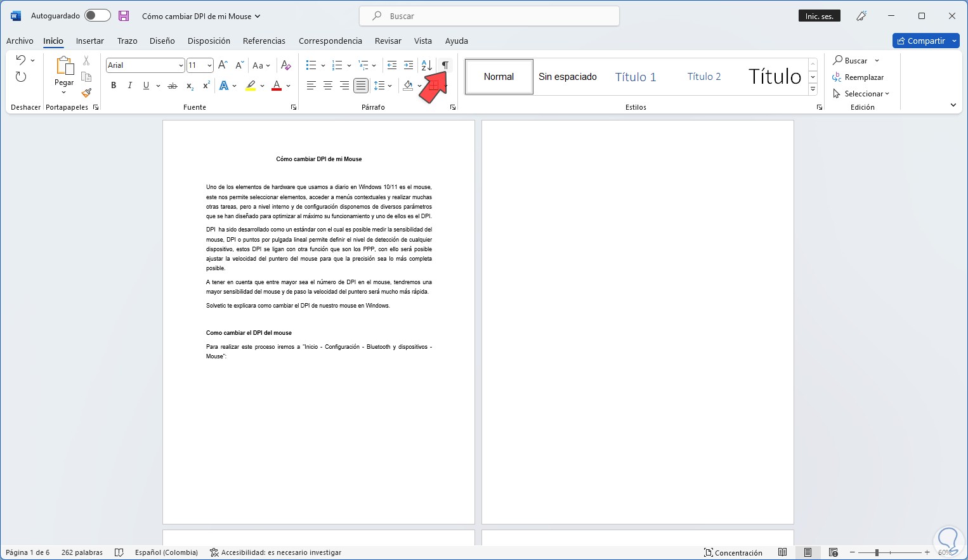Open the Compartir dropdown arrow
The image size is (968, 560).
[955, 41]
